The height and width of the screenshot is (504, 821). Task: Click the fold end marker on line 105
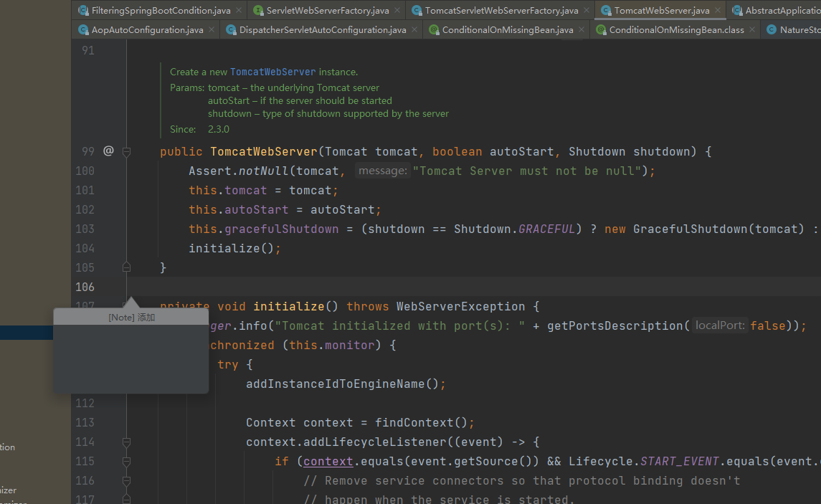tap(126, 267)
